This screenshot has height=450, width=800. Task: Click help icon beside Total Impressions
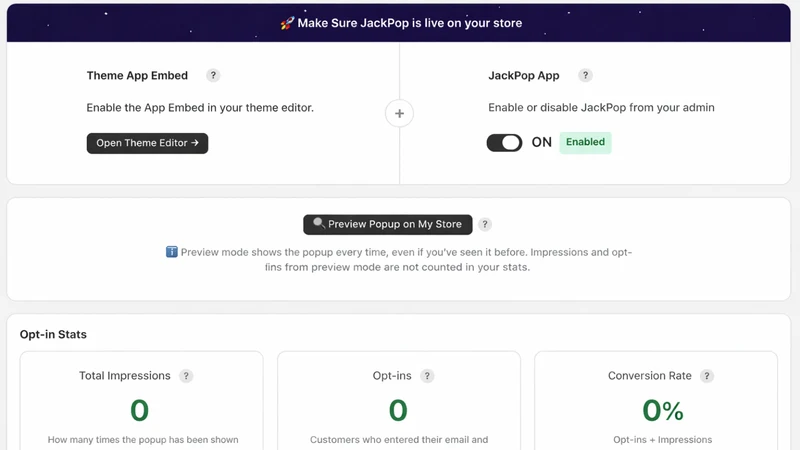(186, 376)
